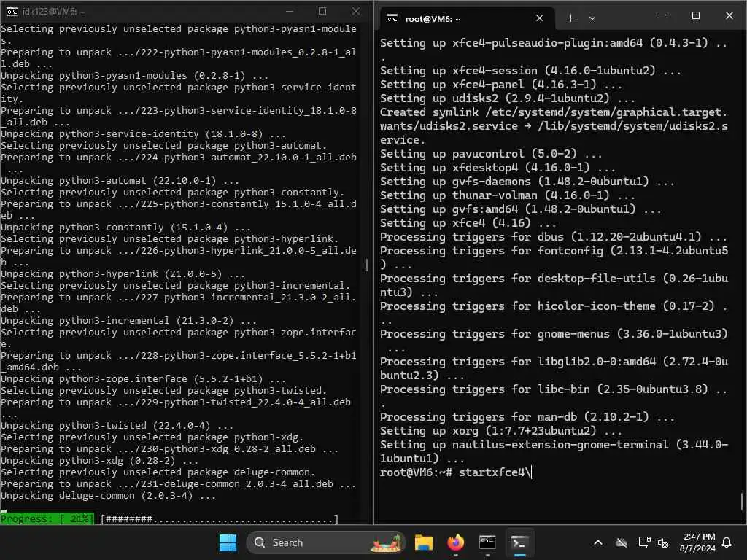
Task: Click 'Created symlink' output line
Action: [x=554, y=125]
